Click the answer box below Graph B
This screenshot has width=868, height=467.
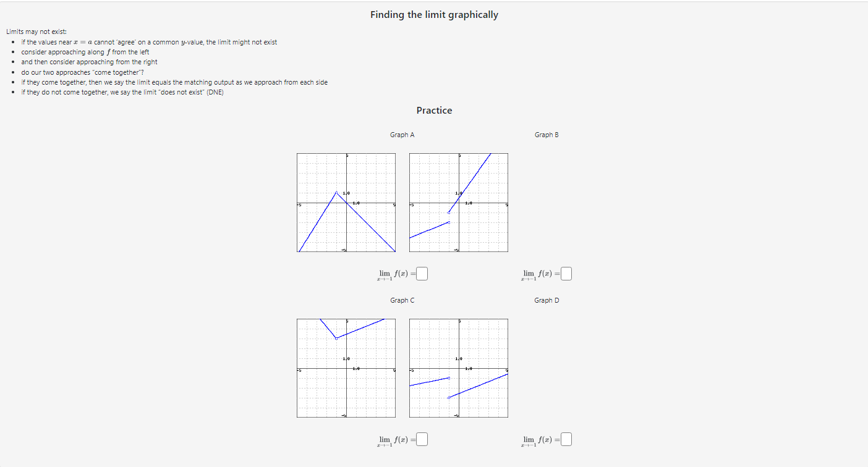tap(566, 272)
